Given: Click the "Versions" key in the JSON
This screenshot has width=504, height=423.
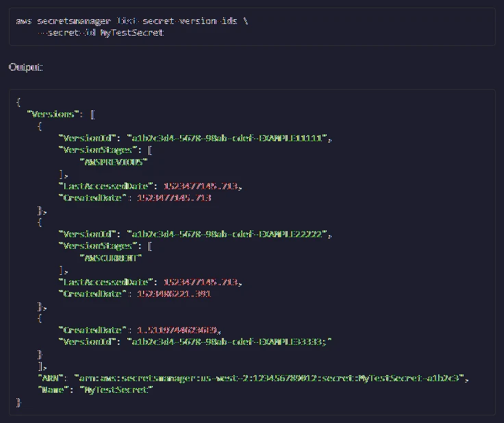Looking at the screenshot, I should tap(53, 114).
